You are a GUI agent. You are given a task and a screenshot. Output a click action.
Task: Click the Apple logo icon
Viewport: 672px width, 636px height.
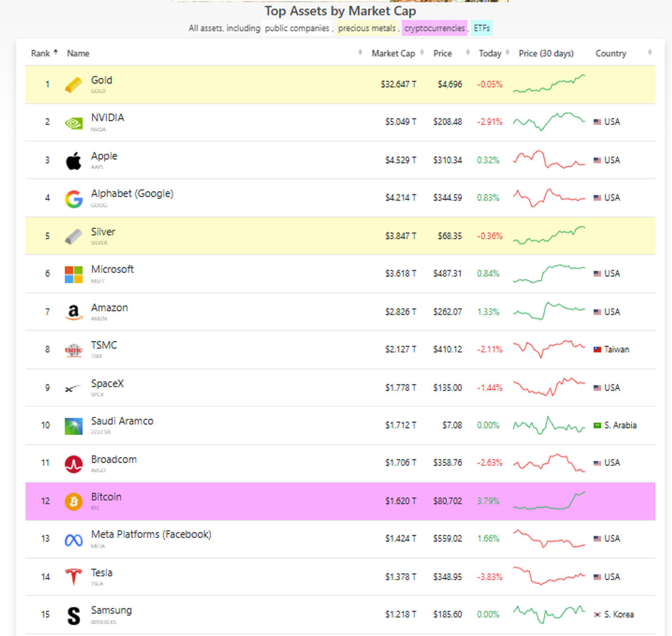[x=73, y=161]
